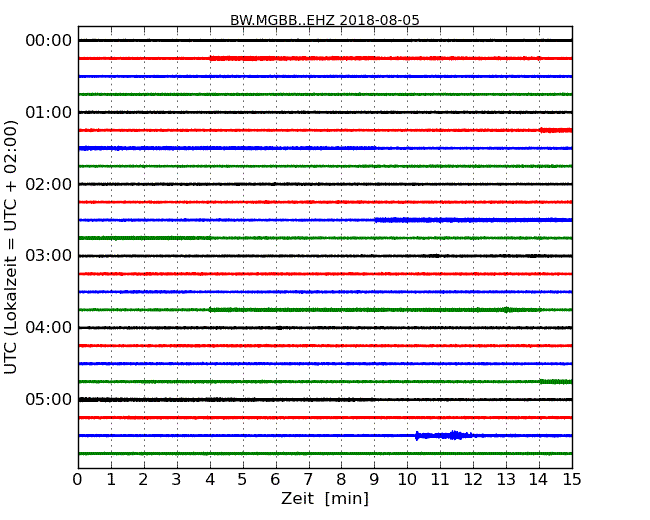Click the plot title BW.MGBB..EHZ 2018-08-05
650x520 pixels.
click(x=325, y=20)
